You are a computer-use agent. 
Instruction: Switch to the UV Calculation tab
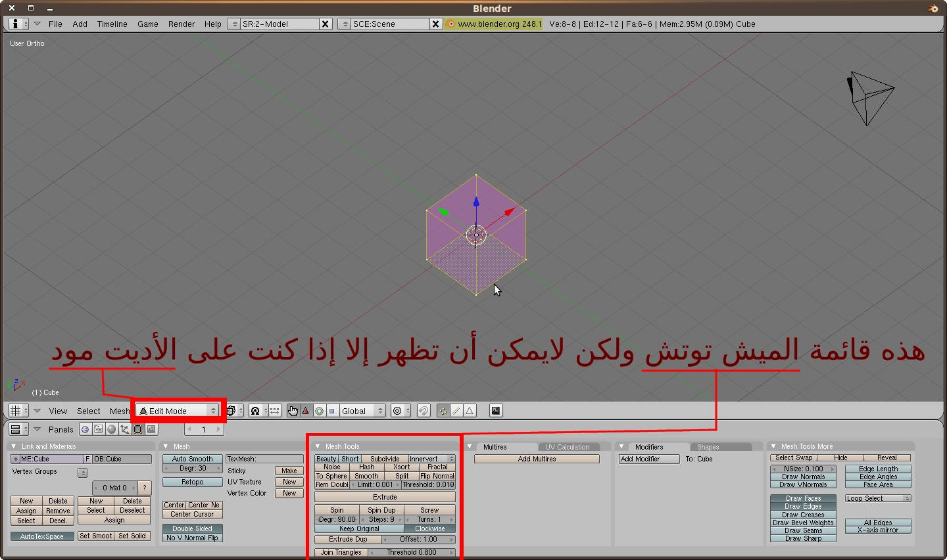point(567,447)
